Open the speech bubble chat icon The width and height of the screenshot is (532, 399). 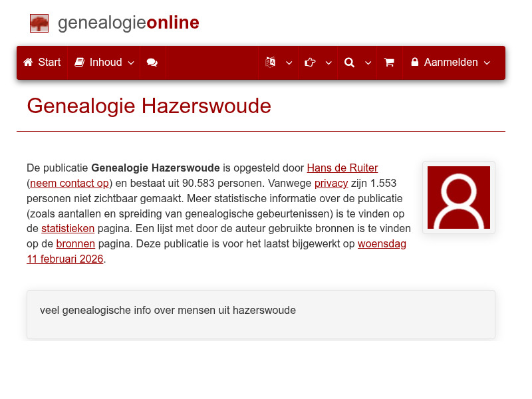coord(152,63)
